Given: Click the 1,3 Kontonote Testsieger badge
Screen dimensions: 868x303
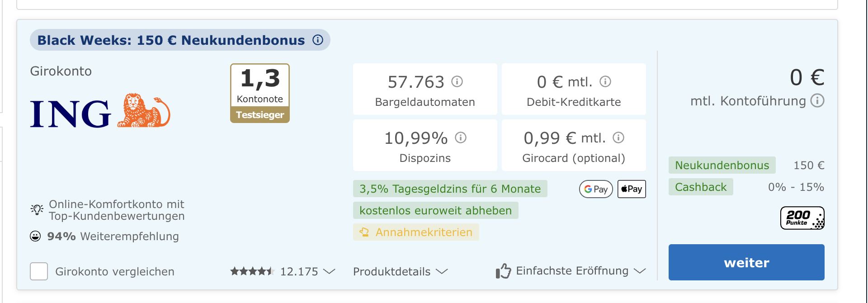Looking at the screenshot, I should point(260,93).
